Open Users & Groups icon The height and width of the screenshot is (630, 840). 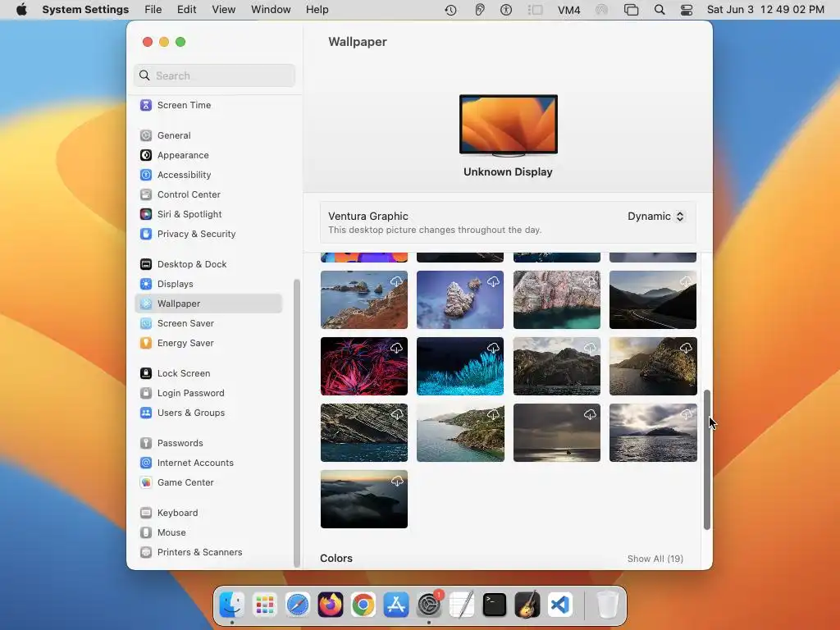(x=146, y=413)
